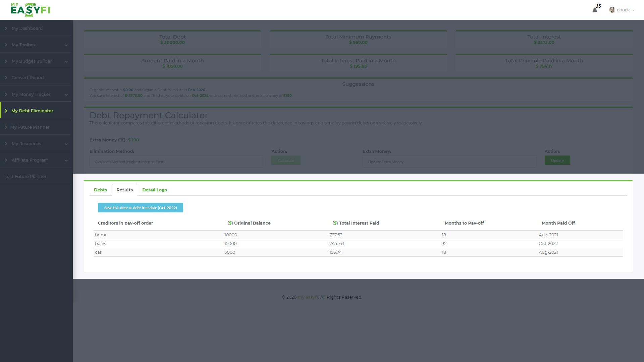Open My Money Tracker sidebar item
644x362 pixels.
(x=31, y=95)
